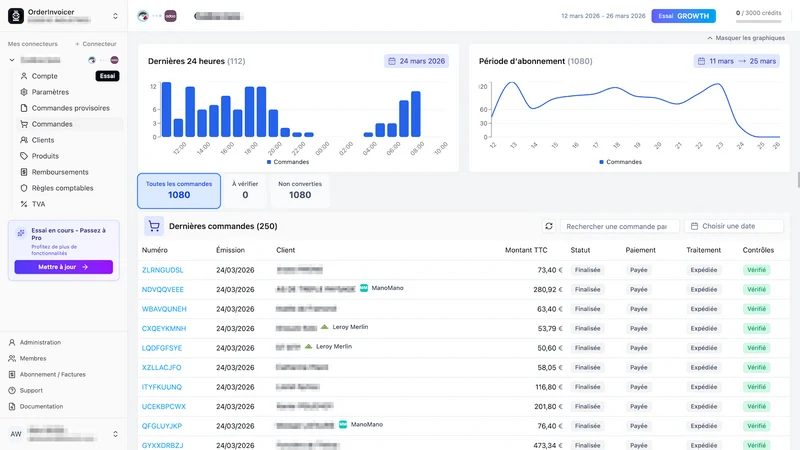
Task: Focus the 'Rechercher une commande' search field
Action: point(619,226)
